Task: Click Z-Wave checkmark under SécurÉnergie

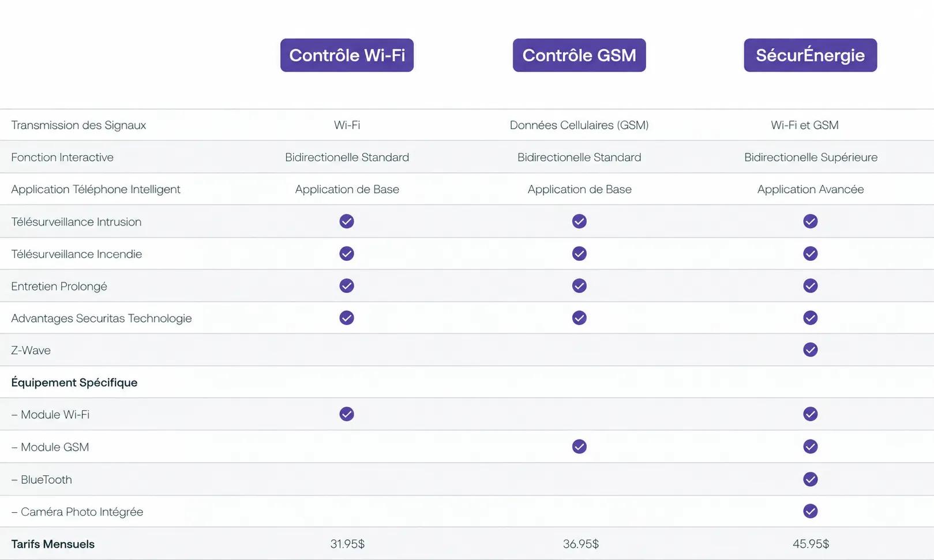Action: point(811,350)
